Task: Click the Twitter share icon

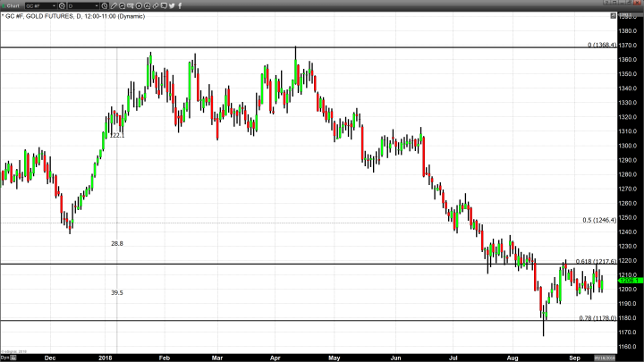Action: point(172,5)
